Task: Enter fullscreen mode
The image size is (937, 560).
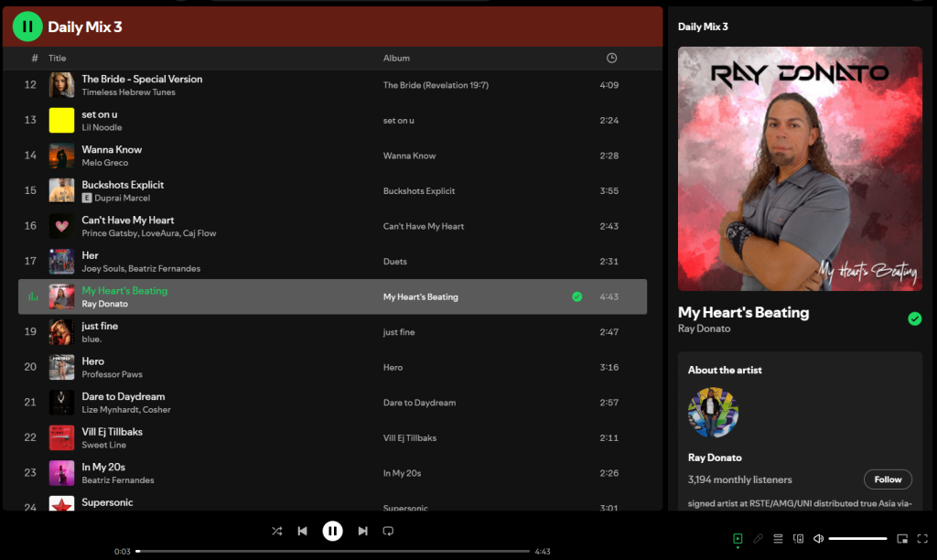Action: click(921, 539)
